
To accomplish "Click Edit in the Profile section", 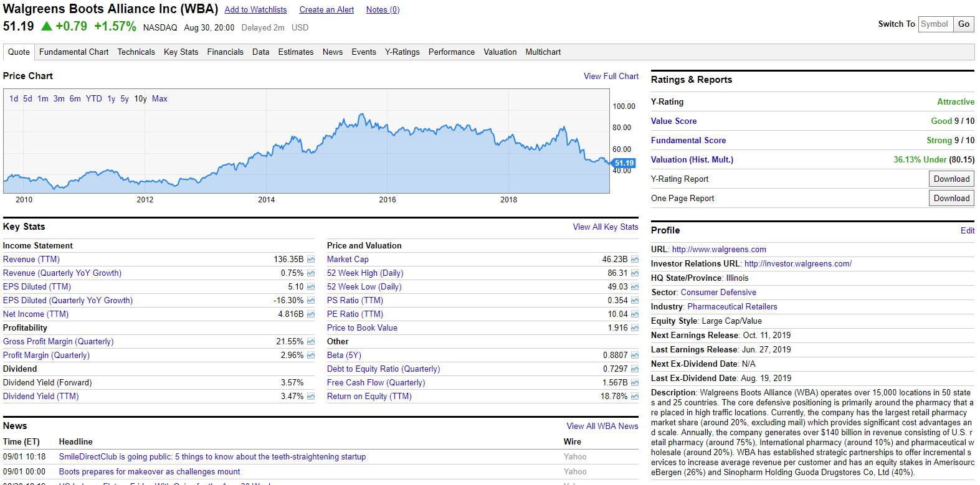I will click(x=968, y=231).
